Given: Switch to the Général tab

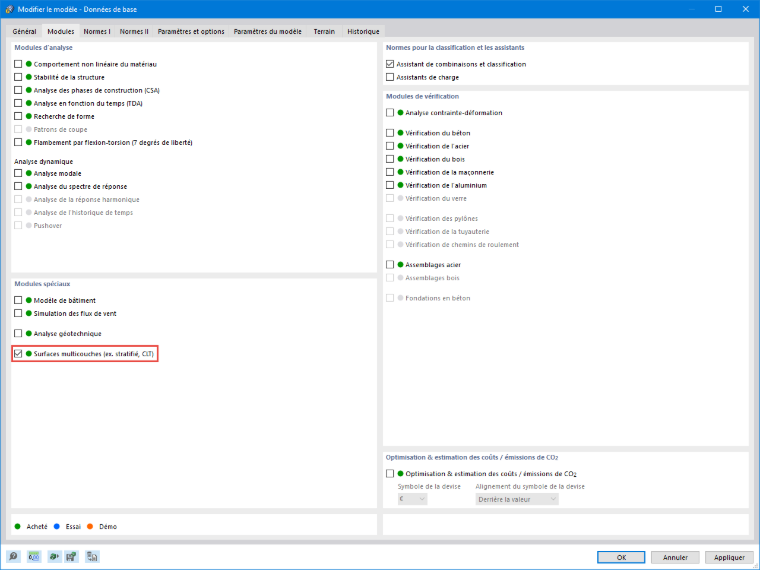Looking at the screenshot, I should coord(24,32).
